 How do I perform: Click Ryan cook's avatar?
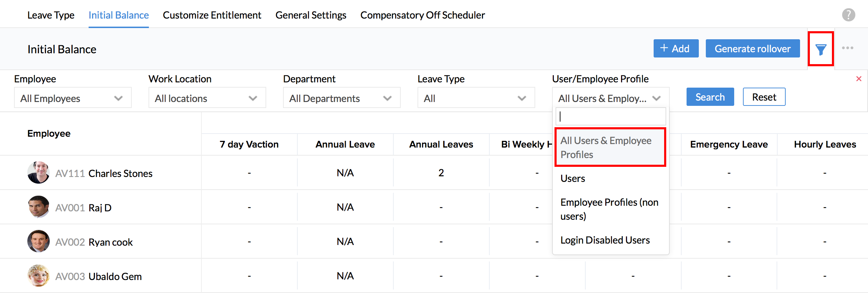[39, 241]
